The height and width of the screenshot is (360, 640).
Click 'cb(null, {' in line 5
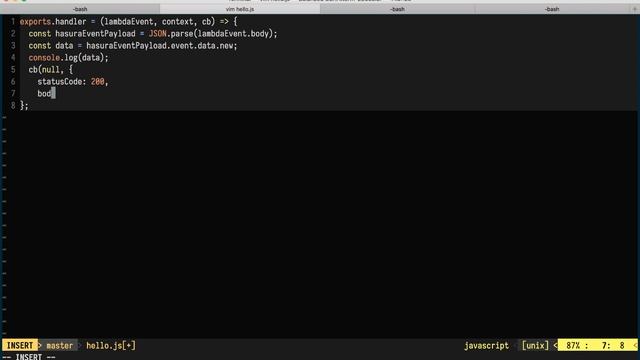[51, 69]
